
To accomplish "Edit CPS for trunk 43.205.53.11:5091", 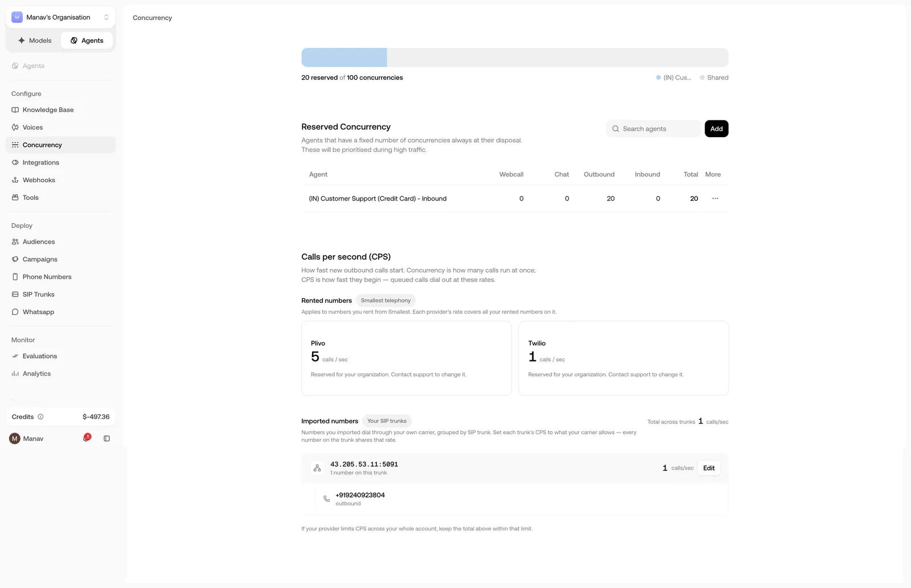I will point(709,468).
